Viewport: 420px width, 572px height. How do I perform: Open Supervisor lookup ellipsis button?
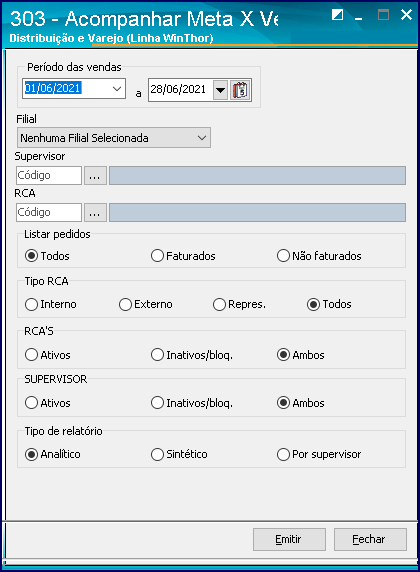tap(95, 175)
